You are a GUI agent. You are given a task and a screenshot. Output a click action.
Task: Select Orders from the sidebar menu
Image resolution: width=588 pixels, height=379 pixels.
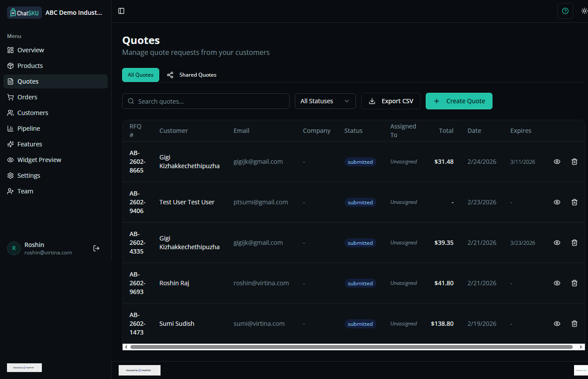(x=27, y=97)
